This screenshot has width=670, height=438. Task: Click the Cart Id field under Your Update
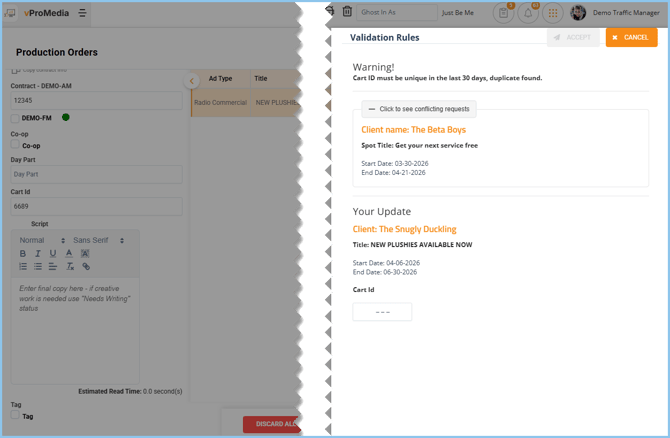(x=382, y=312)
